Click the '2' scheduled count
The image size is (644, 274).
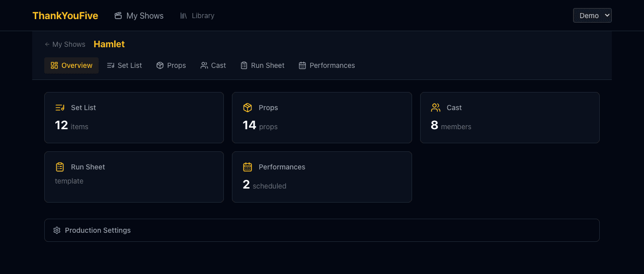247,185
